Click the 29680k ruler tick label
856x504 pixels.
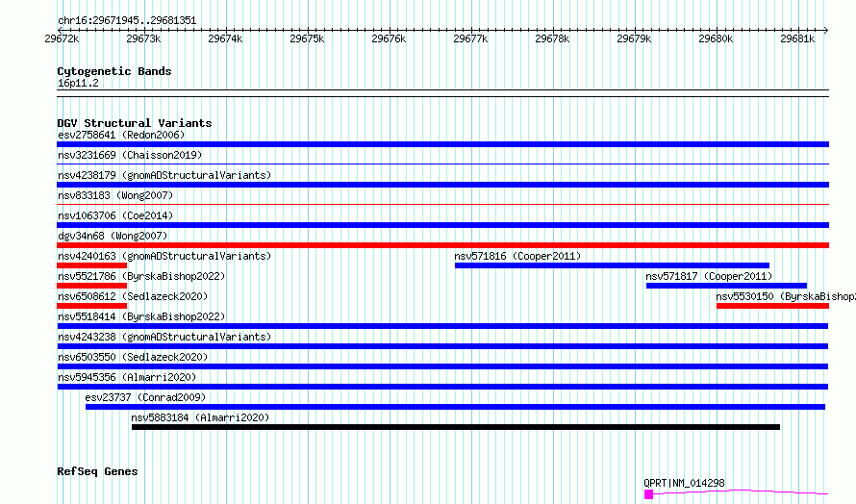click(x=716, y=38)
